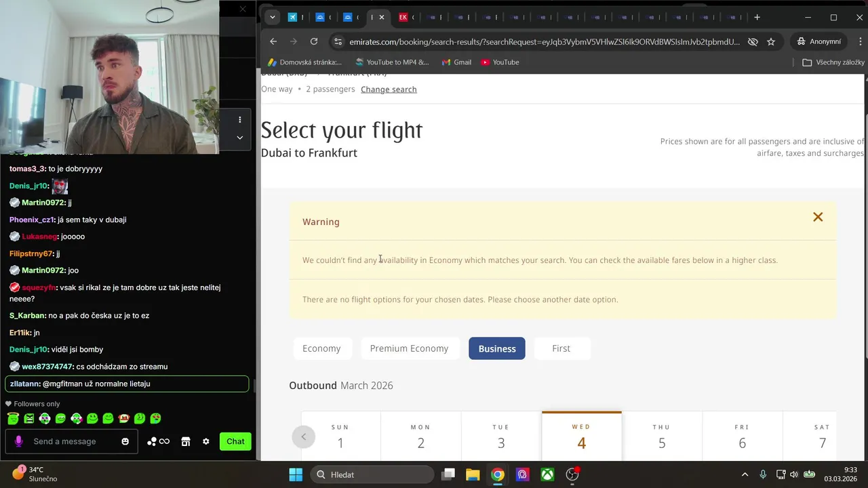Open Všechny záložky bookmarks folder
The width and height of the screenshot is (868, 488).
tap(833, 62)
